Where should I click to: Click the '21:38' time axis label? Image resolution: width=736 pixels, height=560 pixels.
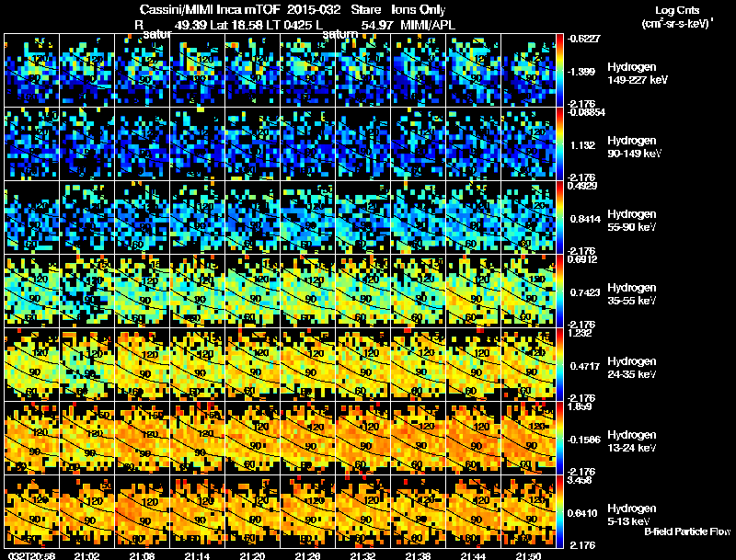419,555
